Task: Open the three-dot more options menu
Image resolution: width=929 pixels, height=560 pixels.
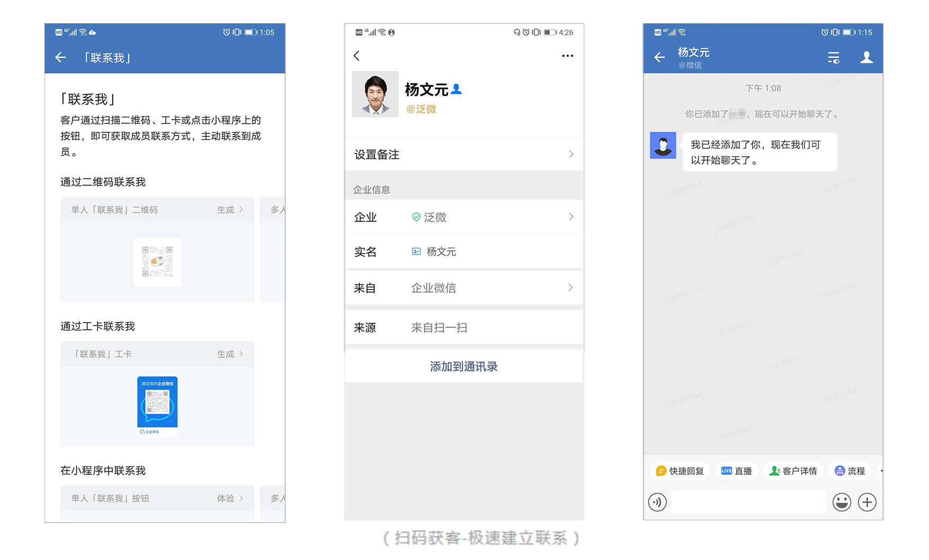Action: tap(567, 56)
